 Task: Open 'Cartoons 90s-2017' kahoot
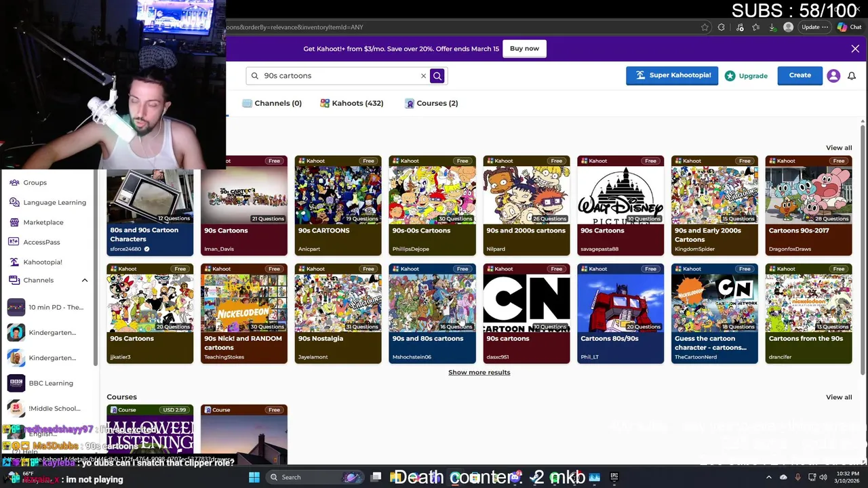coord(809,206)
